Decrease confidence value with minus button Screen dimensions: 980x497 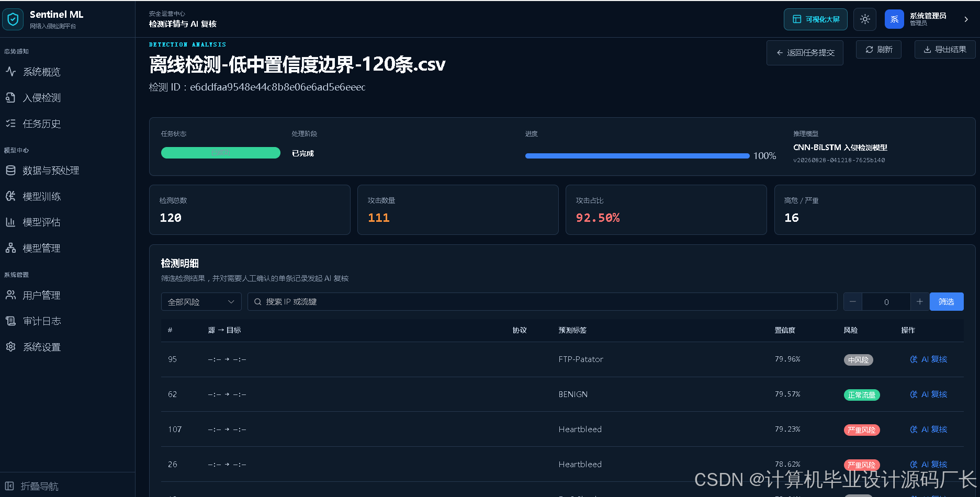coord(853,302)
